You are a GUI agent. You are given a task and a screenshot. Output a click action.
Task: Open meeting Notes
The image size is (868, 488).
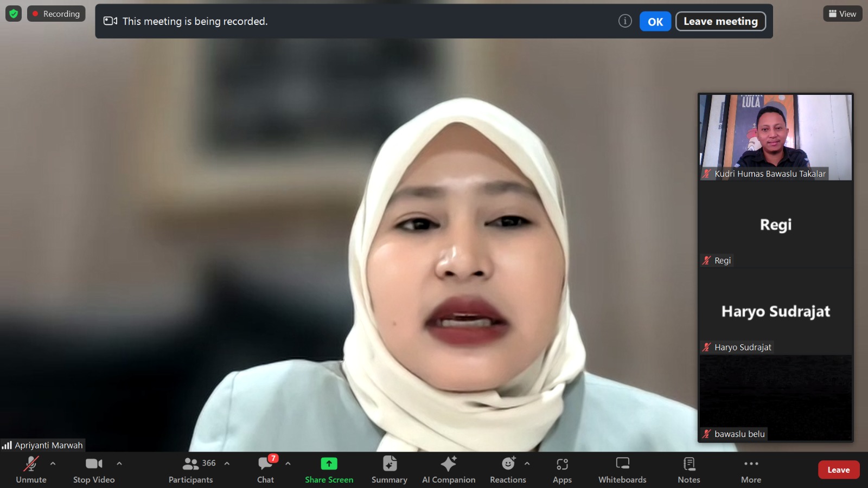click(688, 470)
